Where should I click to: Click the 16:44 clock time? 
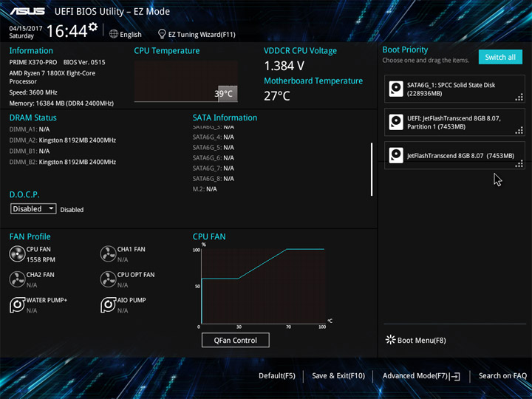pos(67,31)
